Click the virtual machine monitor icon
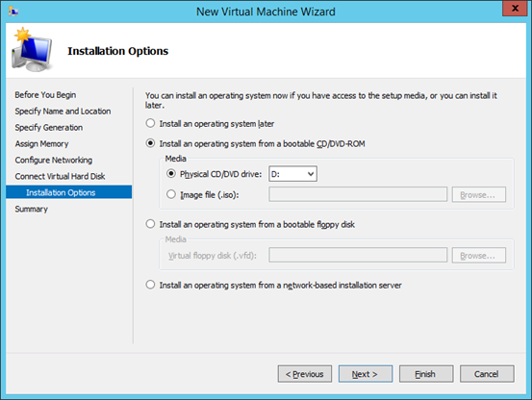 tap(32, 49)
